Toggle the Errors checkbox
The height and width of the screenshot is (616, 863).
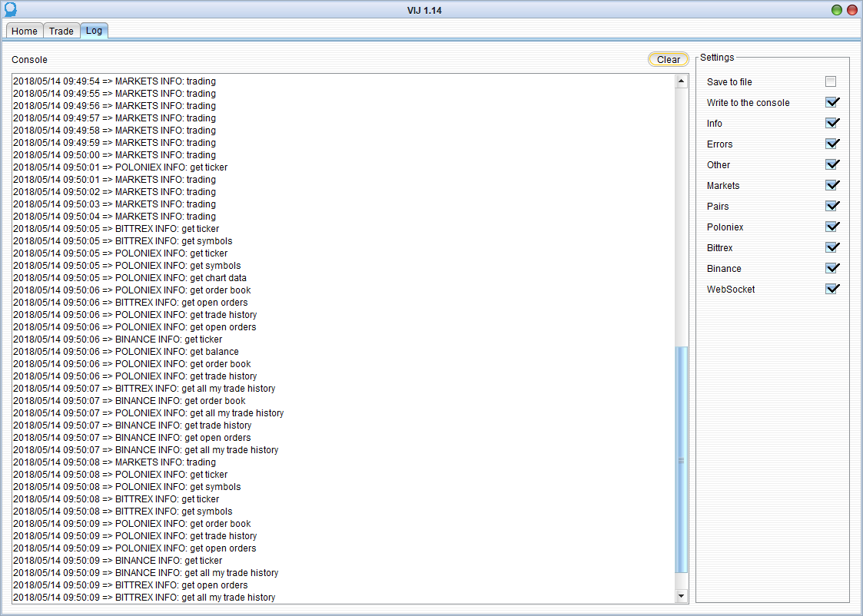[831, 144]
